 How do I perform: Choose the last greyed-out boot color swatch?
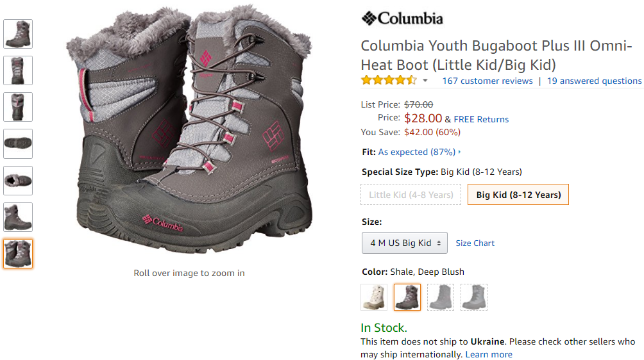[x=474, y=297]
